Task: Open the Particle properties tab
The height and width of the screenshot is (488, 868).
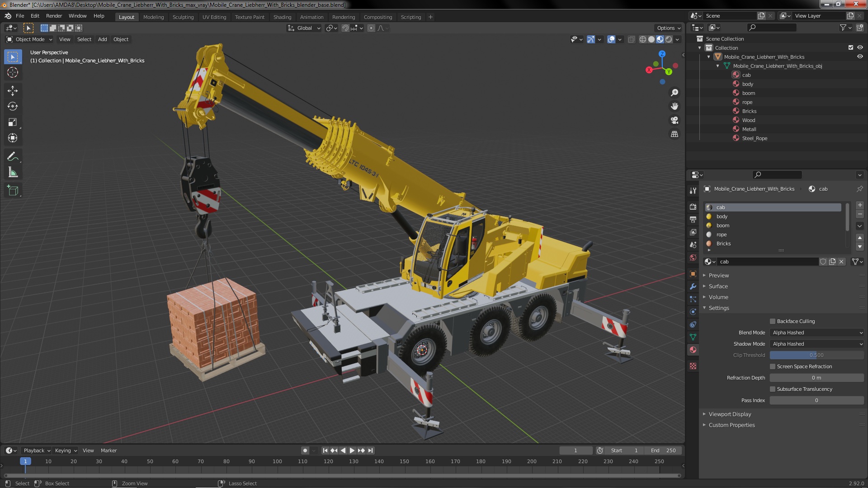Action: click(693, 299)
